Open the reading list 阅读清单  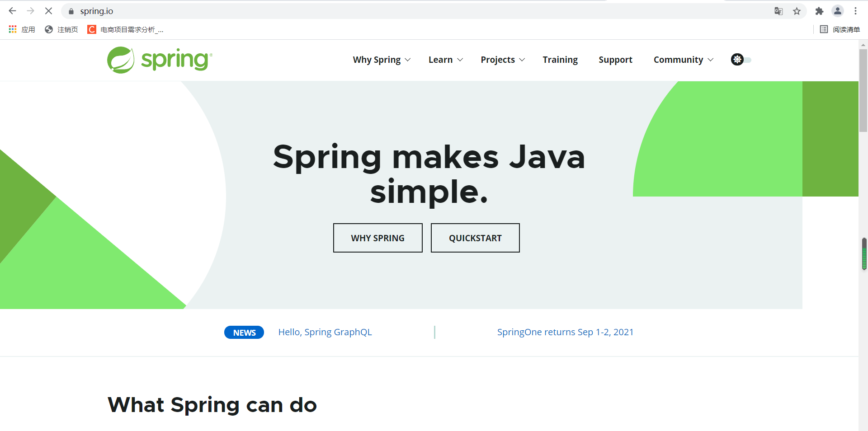click(840, 29)
